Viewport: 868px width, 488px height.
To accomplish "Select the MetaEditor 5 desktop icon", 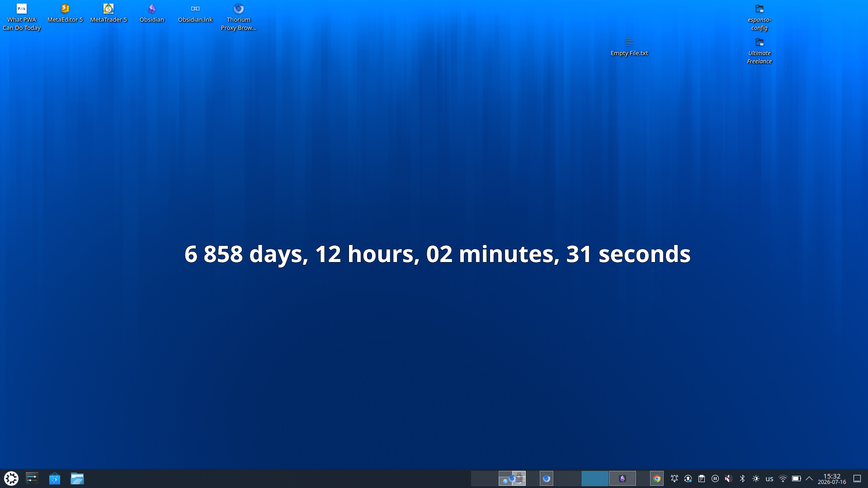I will pos(65,13).
